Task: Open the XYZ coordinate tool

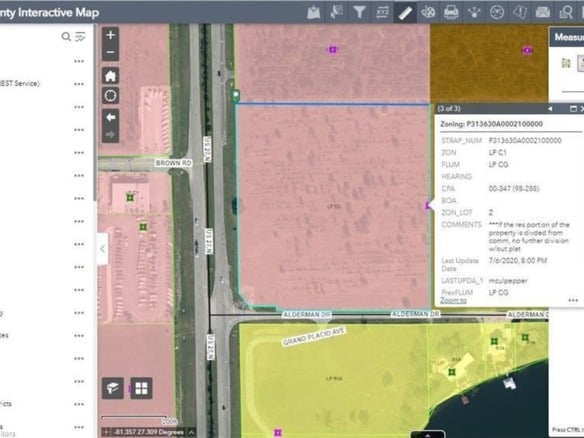Action: 382,13
